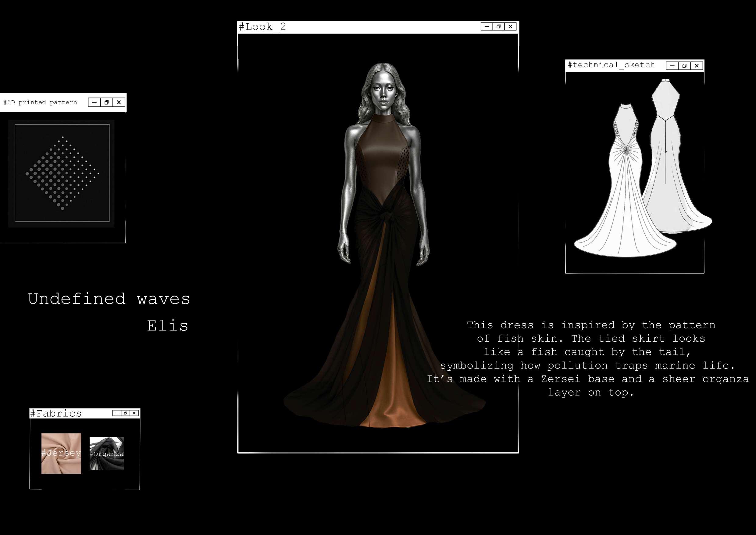This screenshot has height=535, width=756.
Task: Click the Undefined waves heading
Action: tap(109, 299)
